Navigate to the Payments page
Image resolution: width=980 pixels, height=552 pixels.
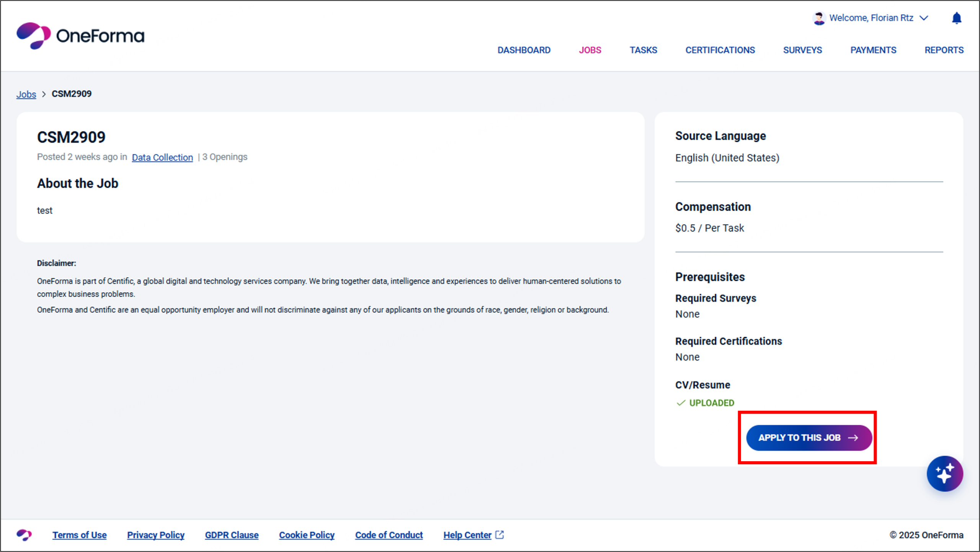pyautogui.click(x=873, y=50)
